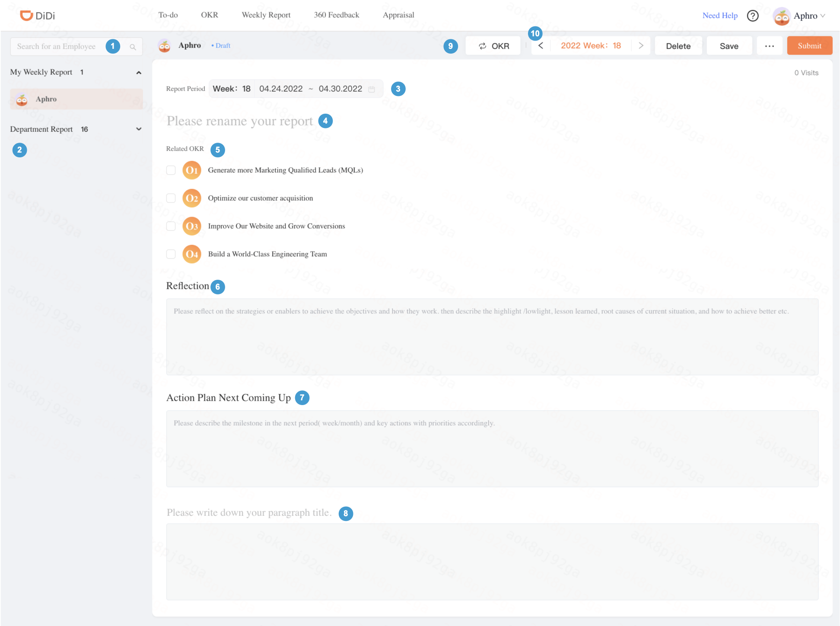The width and height of the screenshot is (840, 626).
Task: Click the 04.24.2022 start date
Action: tap(281, 89)
